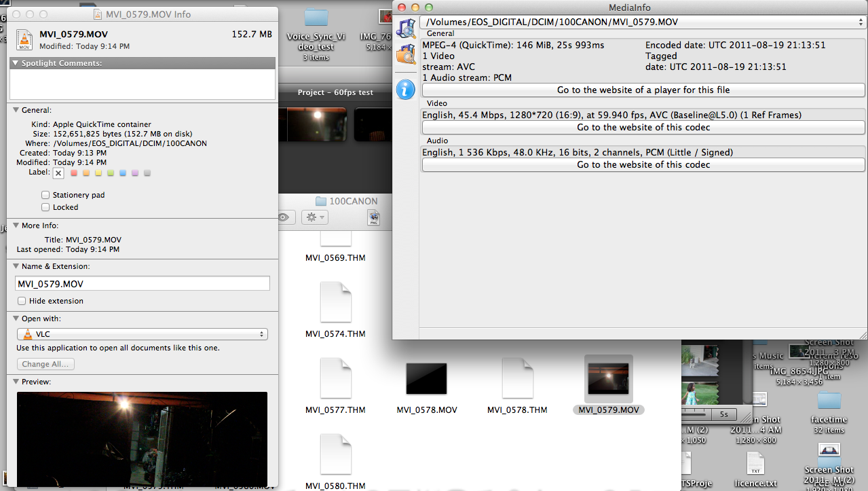
Task: Click the Kind: Apple QuickTime container text
Action: click(x=91, y=124)
